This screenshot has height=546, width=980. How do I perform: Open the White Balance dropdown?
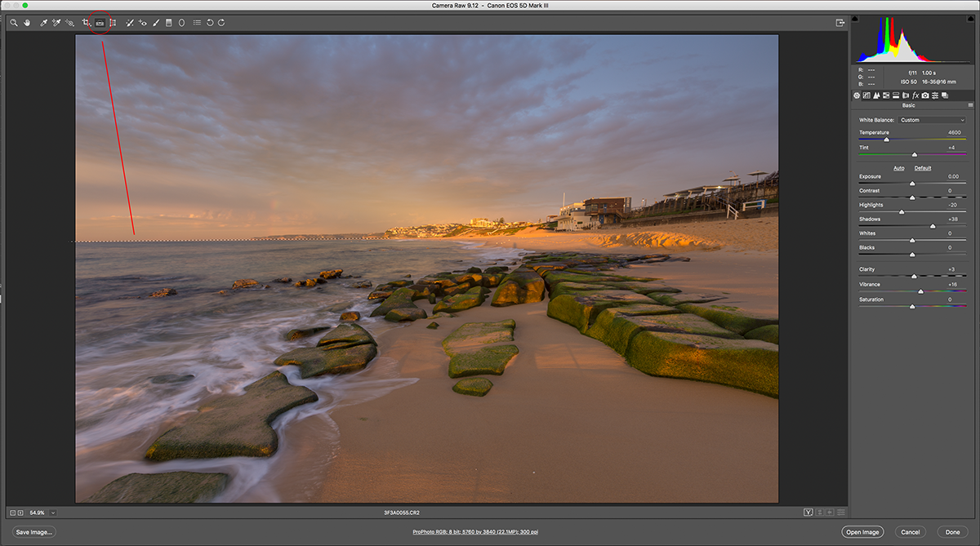pyautogui.click(x=933, y=120)
